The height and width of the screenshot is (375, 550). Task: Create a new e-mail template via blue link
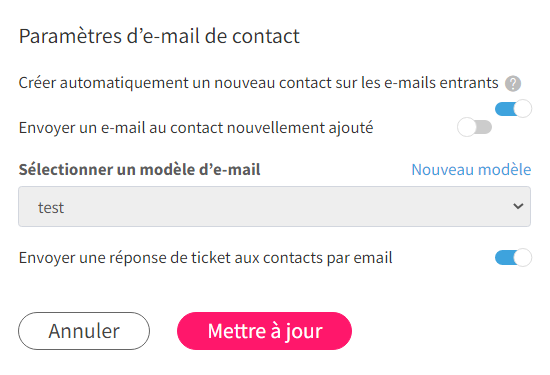coord(471,170)
